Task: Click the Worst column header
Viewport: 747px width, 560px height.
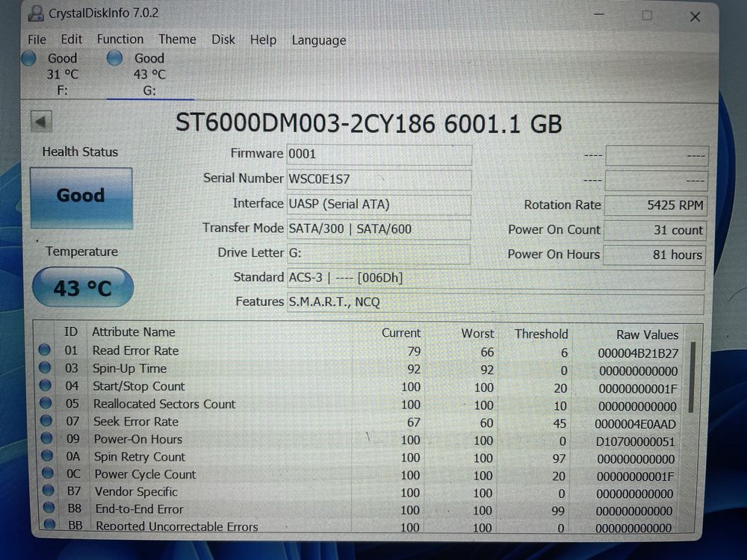Action: [477, 333]
